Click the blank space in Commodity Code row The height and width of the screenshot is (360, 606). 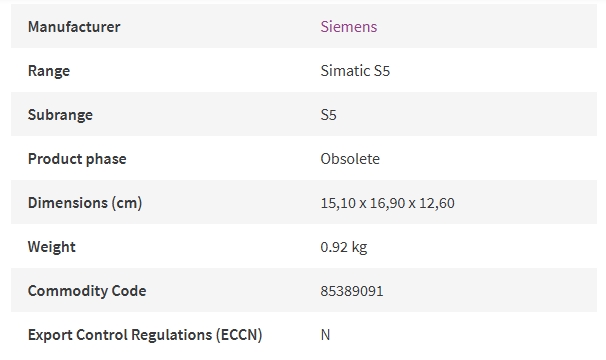[x=491, y=291]
